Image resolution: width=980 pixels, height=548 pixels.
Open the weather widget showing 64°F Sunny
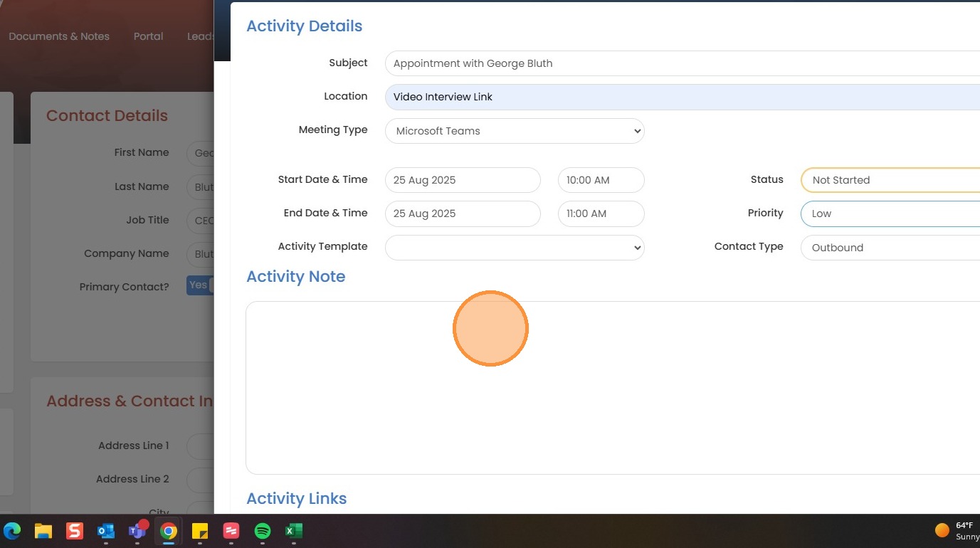tap(957, 531)
